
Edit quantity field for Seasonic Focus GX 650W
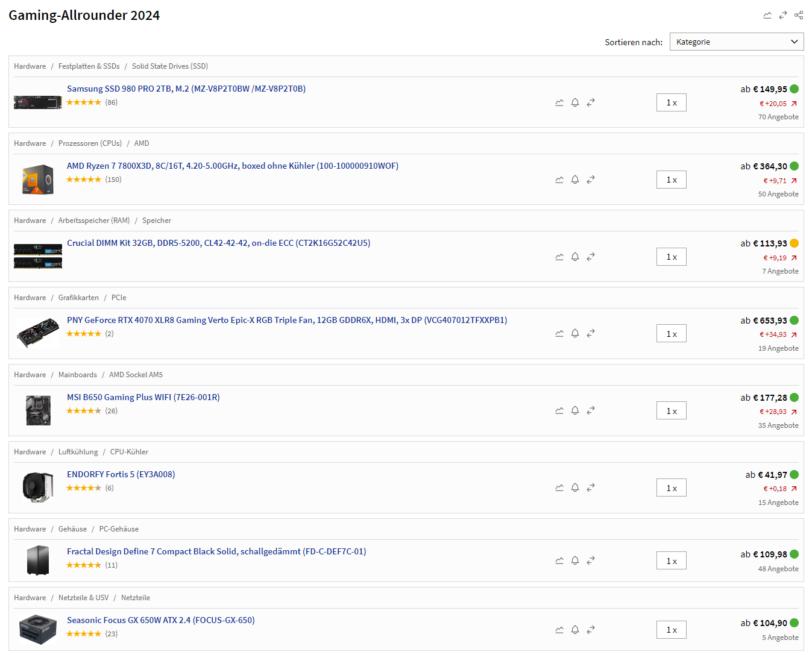click(672, 630)
